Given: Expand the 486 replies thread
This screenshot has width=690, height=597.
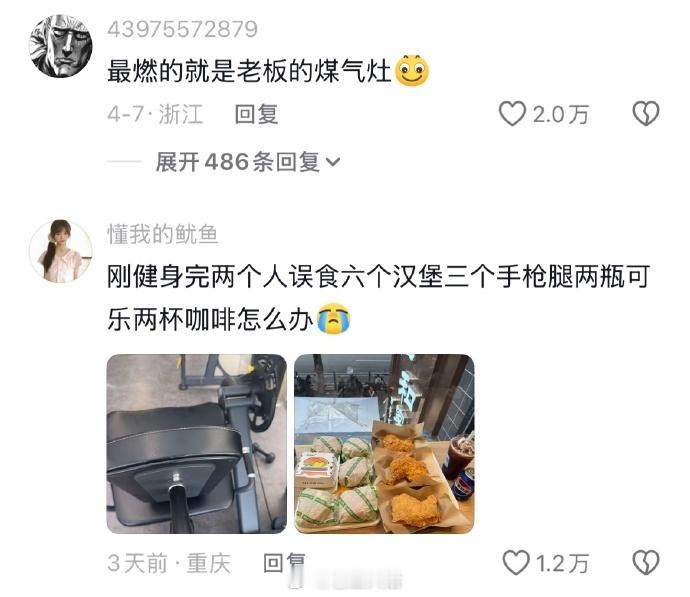Looking at the screenshot, I should tap(248, 162).
